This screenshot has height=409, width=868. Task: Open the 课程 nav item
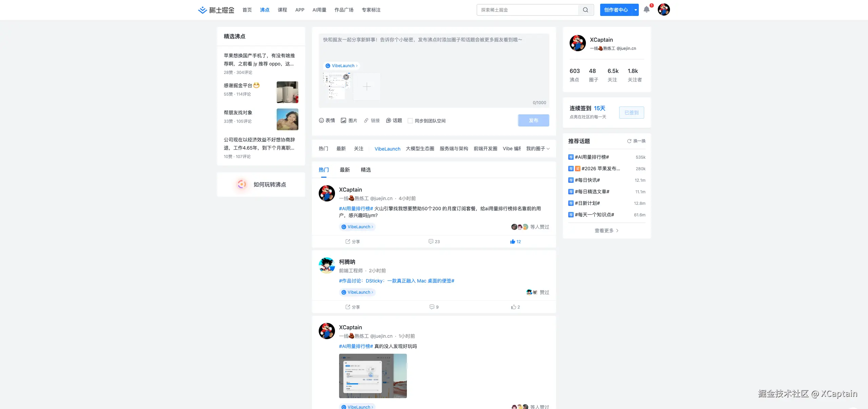282,10
